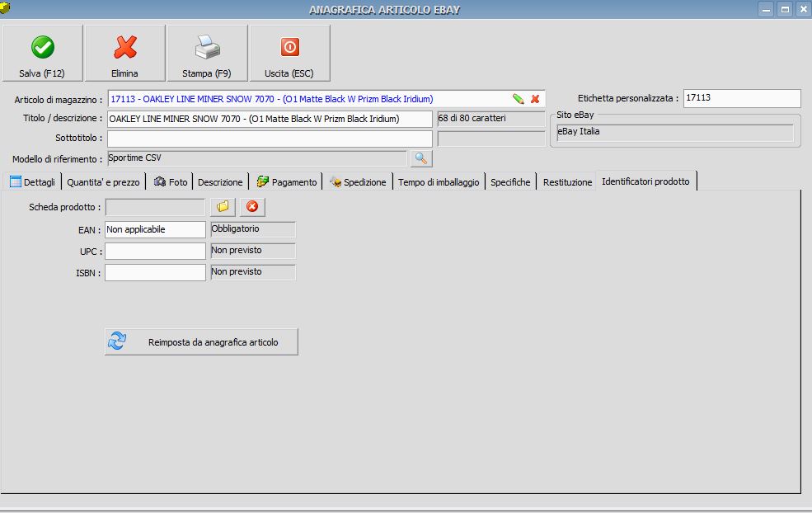The width and height of the screenshot is (812, 513).
Task: Switch to Tempo di imballaggio tab
Action: pos(439,182)
